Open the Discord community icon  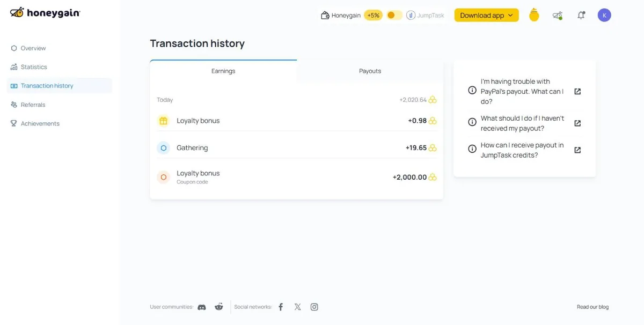pos(202,307)
